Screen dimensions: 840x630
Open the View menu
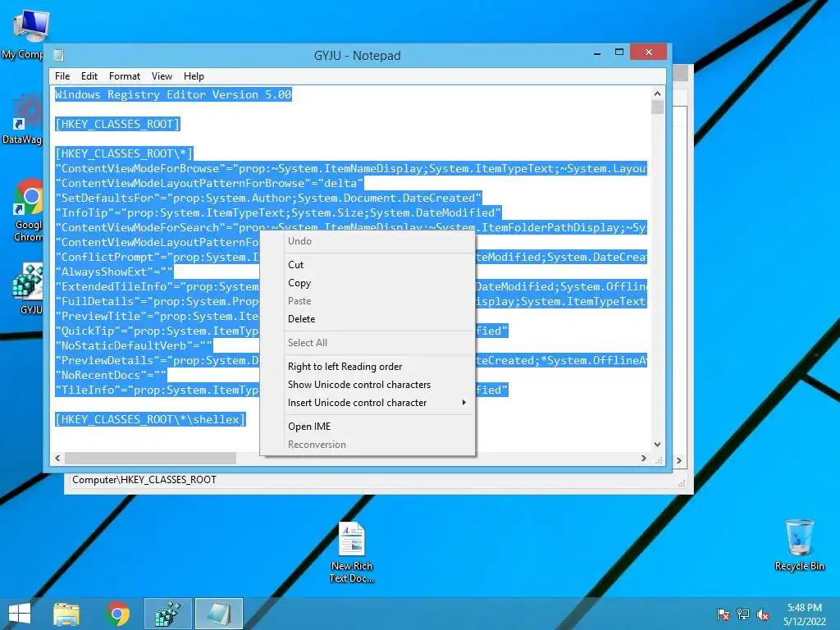tap(162, 76)
